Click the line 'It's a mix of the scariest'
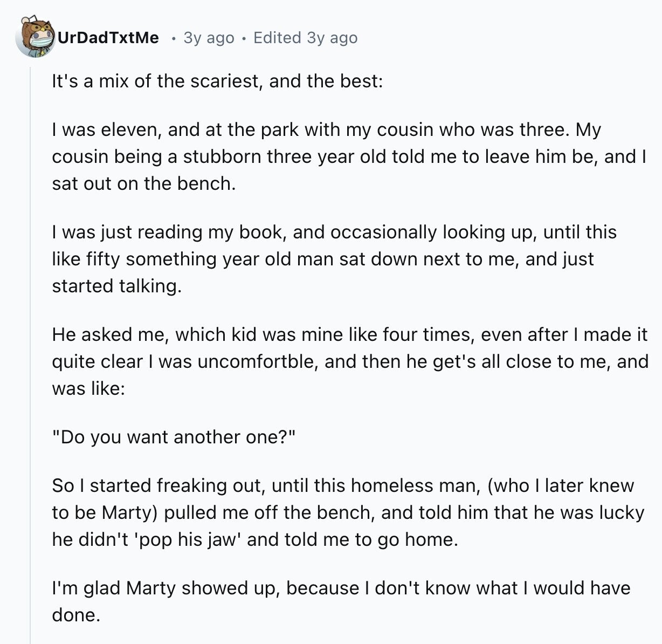Image resolution: width=662 pixels, height=644 pixels. (x=217, y=81)
